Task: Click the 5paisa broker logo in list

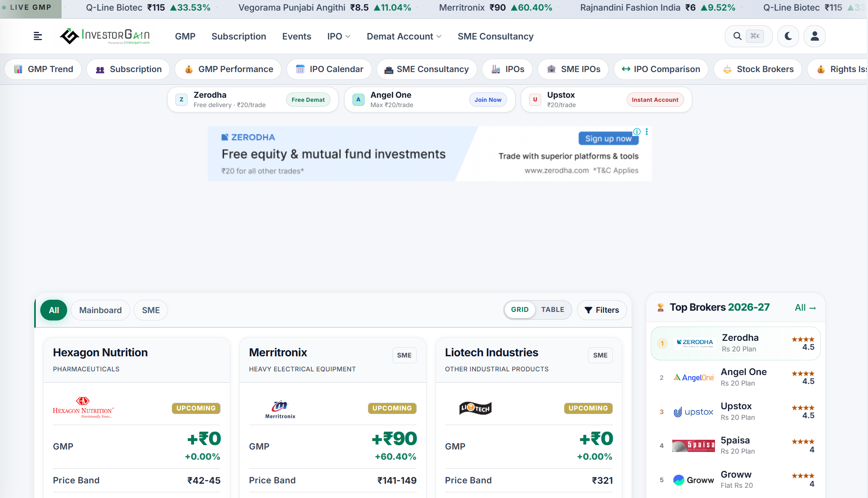Action: [693, 446]
